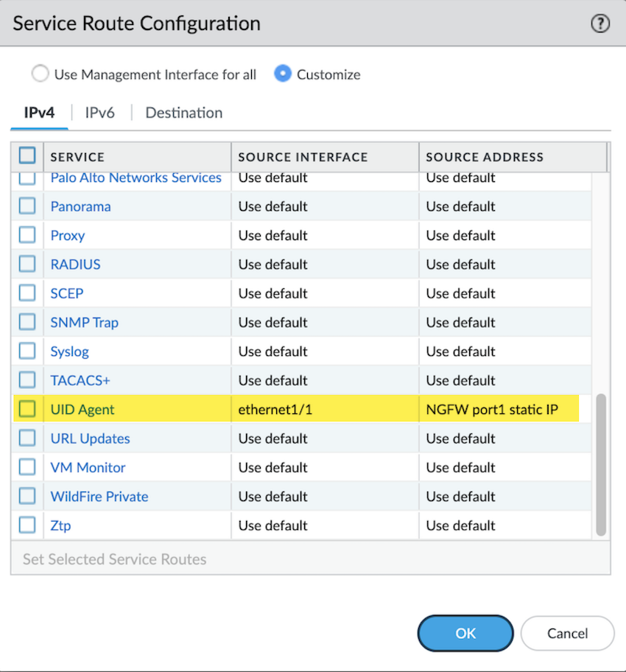Switch to the IPv6 tab
This screenshot has height=672, width=626.
click(x=99, y=113)
